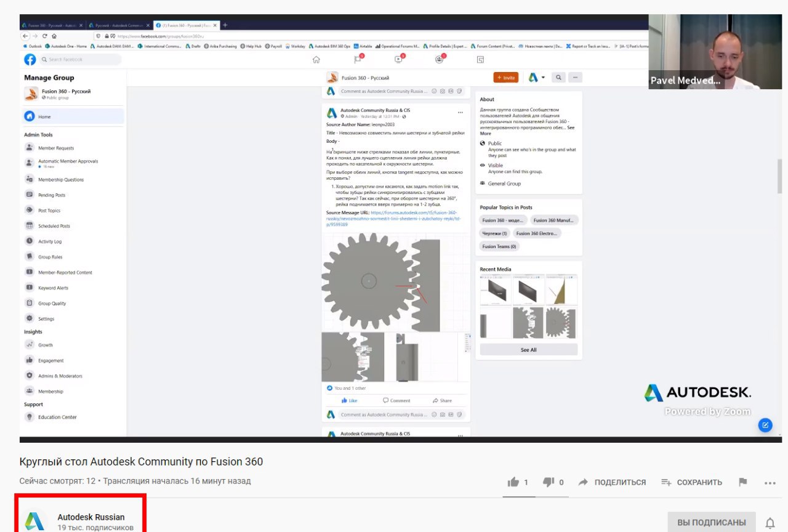Click the Facebook Groups icon in the top navigation
The height and width of the screenshot is (532, 788).
pyautogui.click(x=439, y=60)
